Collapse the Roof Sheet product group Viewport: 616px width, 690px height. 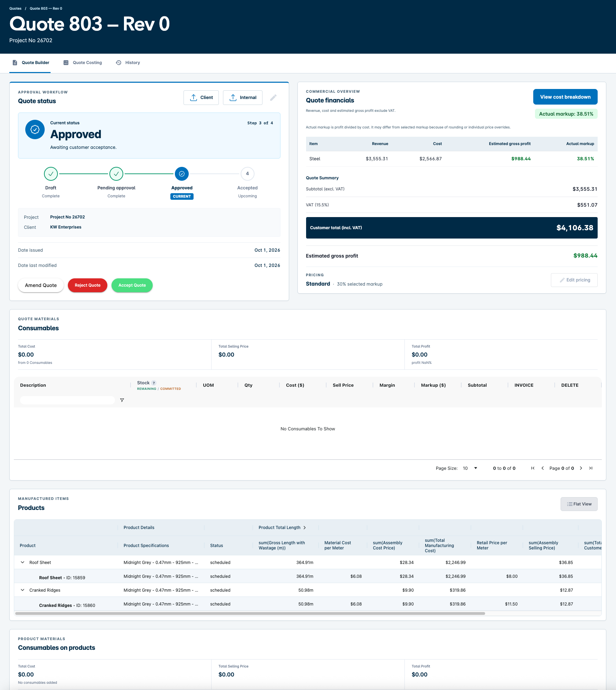pyautogui.click(x=23, y=562)
